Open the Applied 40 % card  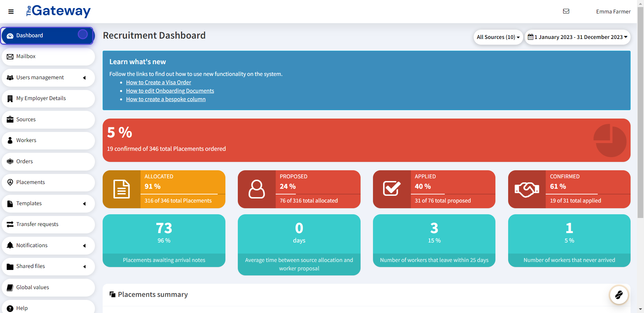pos(434,189)
